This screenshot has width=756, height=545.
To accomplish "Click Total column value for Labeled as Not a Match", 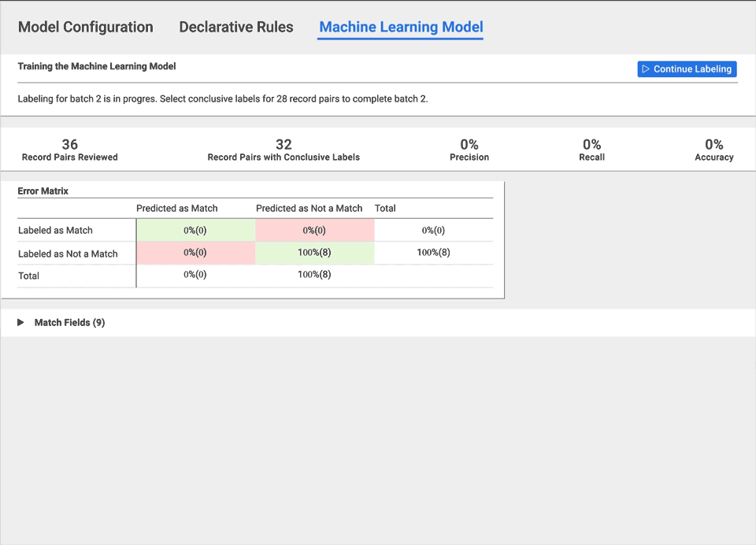I will point(433,253).
